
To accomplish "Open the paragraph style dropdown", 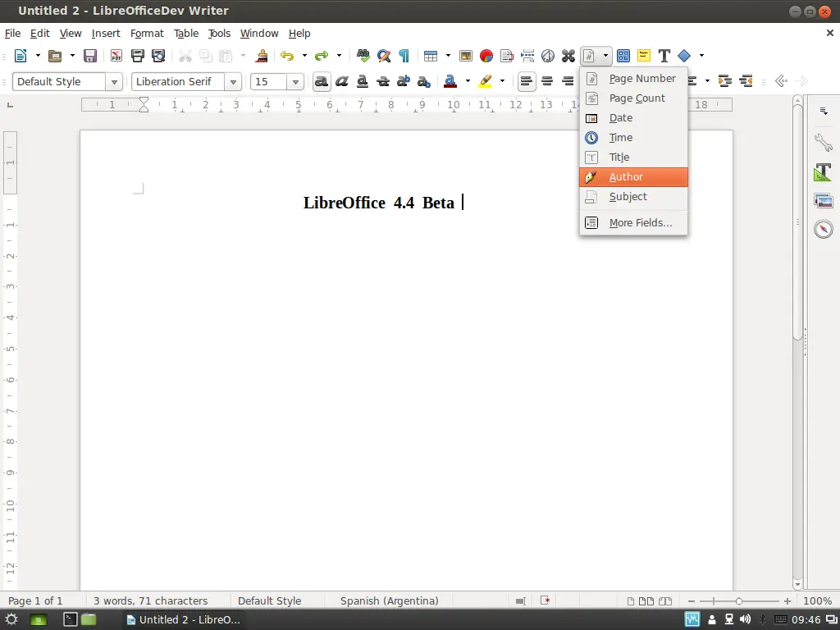I will pyautogui.click(x=114, y=82).
